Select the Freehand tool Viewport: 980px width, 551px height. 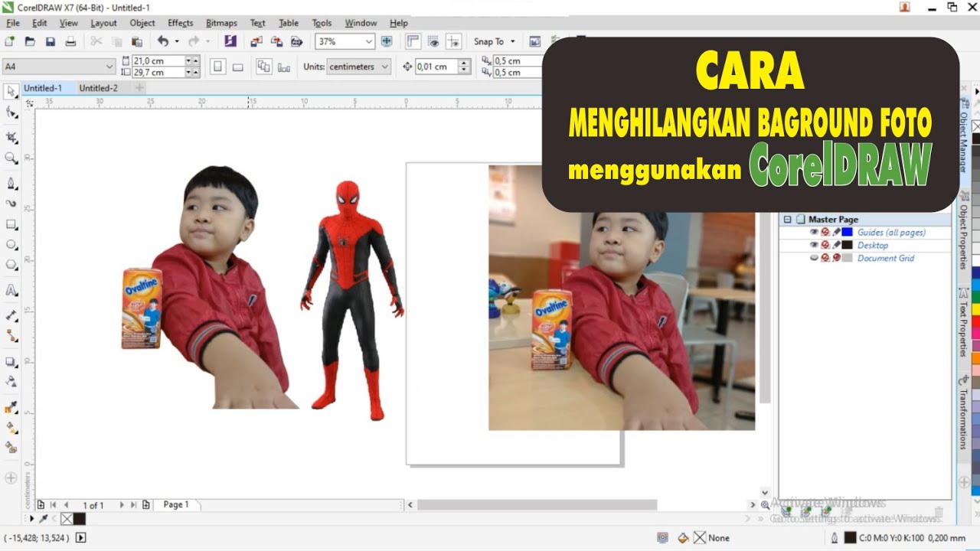[11, 184]
